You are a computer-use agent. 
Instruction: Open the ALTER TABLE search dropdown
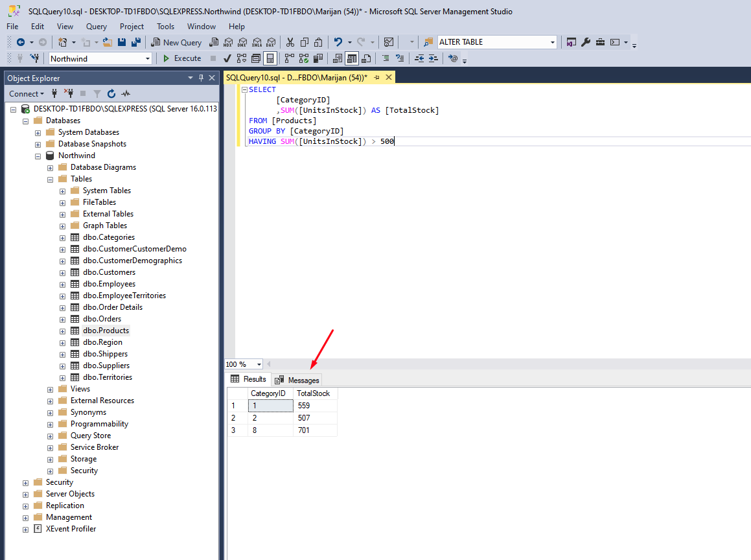click(x=553, y=42)
